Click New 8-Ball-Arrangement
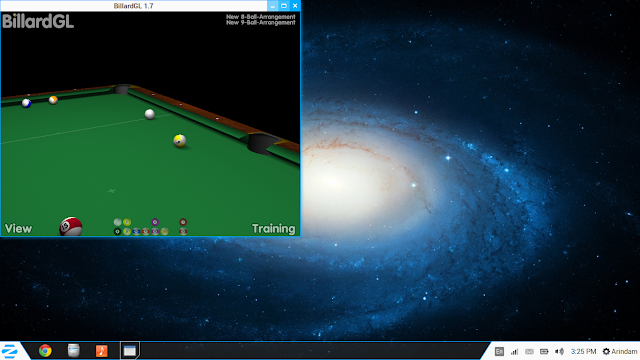Image resolution: width=640 pixels, height=360 pixels. [260, 17]
